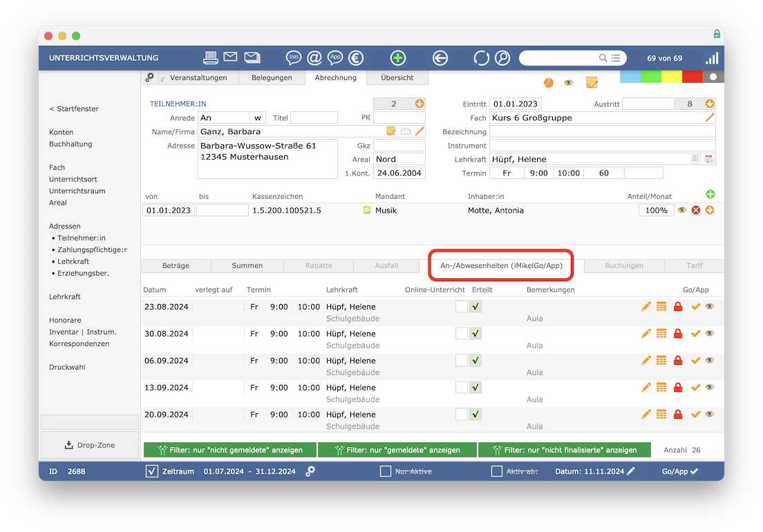Image resolution: width=763 pixels, height=532 pixels.
Task: Select the light blue color swatch
Action: coord(630,77)
